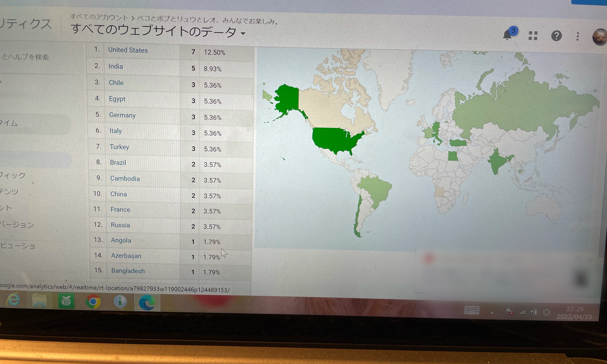The height and width of the screenshot is (364, 607).
Task: Click the 1.79% value in Angola row
Action: [212, 242]
